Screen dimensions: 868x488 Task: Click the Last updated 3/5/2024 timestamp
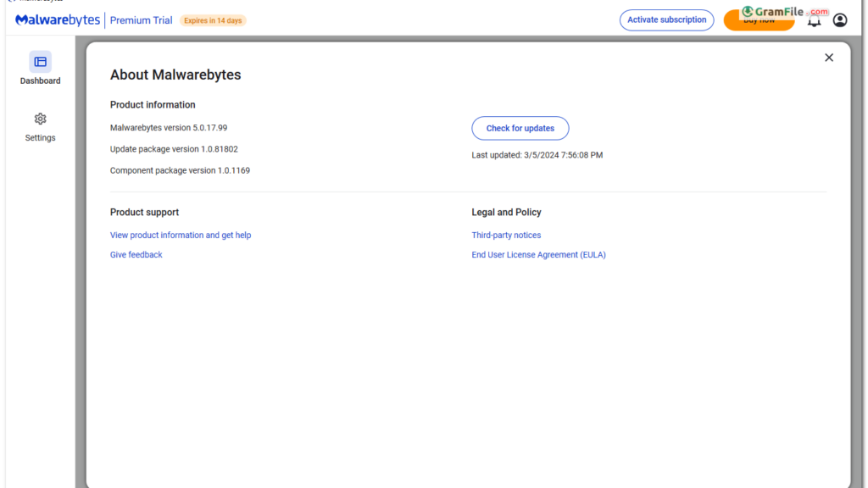click(x=537, y=156)
